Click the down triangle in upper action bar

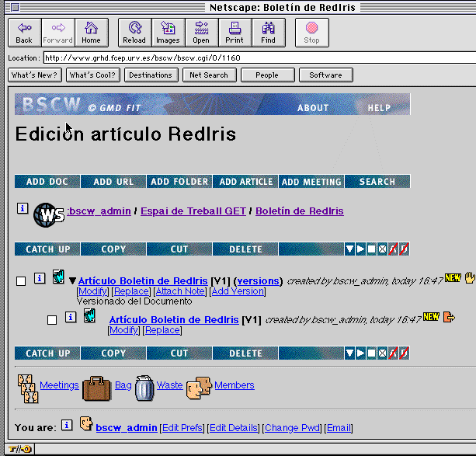[x=350, y=249]
